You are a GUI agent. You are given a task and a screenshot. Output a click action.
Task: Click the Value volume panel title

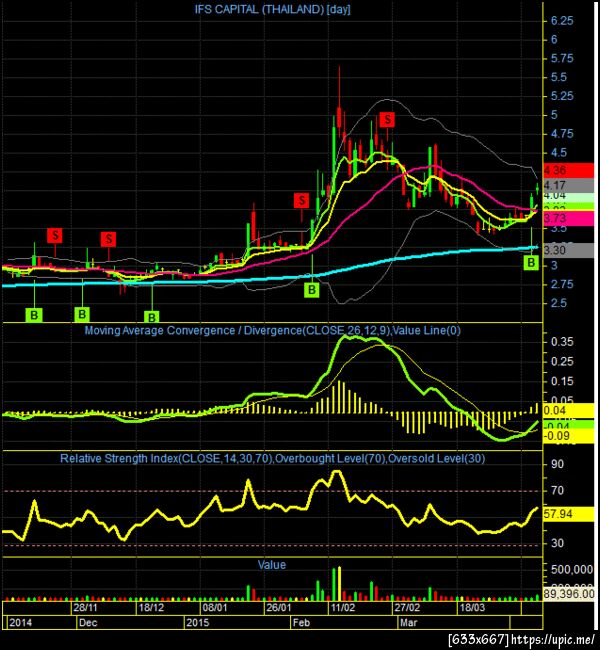[x=272, y=565]
